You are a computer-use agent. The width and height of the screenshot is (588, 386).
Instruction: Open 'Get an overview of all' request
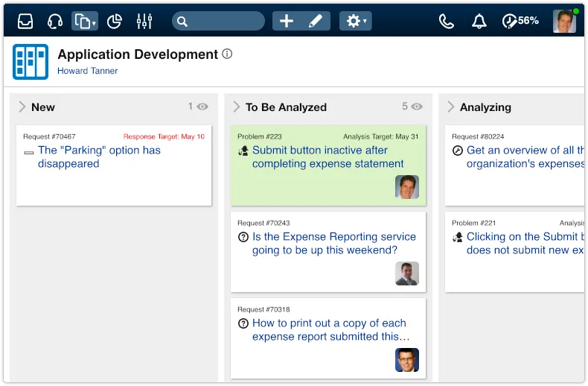point(525,157)
